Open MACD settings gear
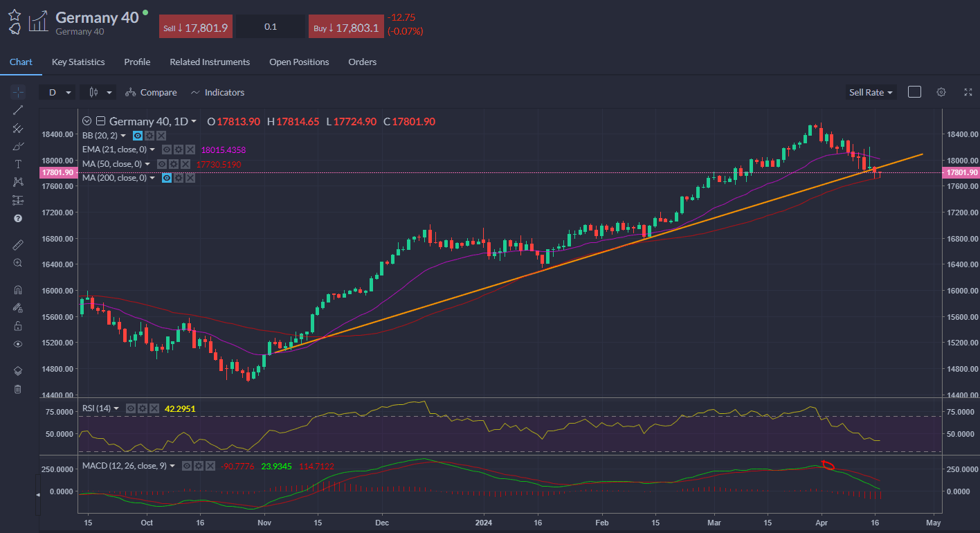Image resolution: width=980 pixels, height=533 pixels. [x=198, y=466]
